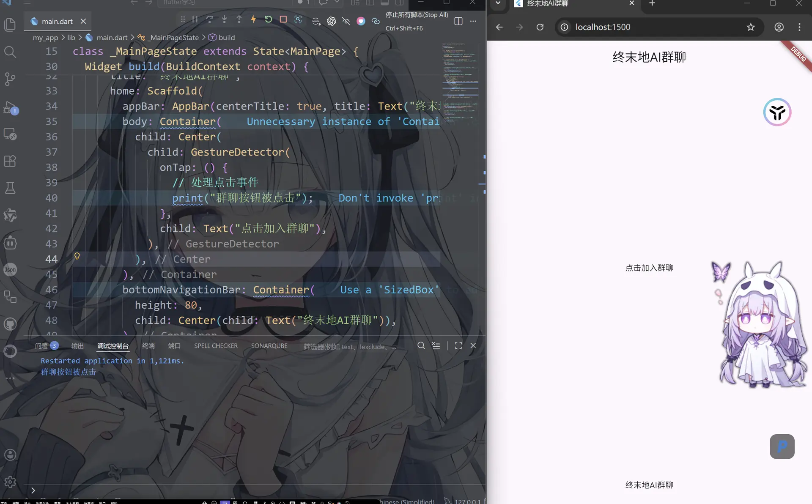Close the 终末地AI群聊 browser tab
Image resolution: width=812 pixels, height=504 pixels.
632,3
